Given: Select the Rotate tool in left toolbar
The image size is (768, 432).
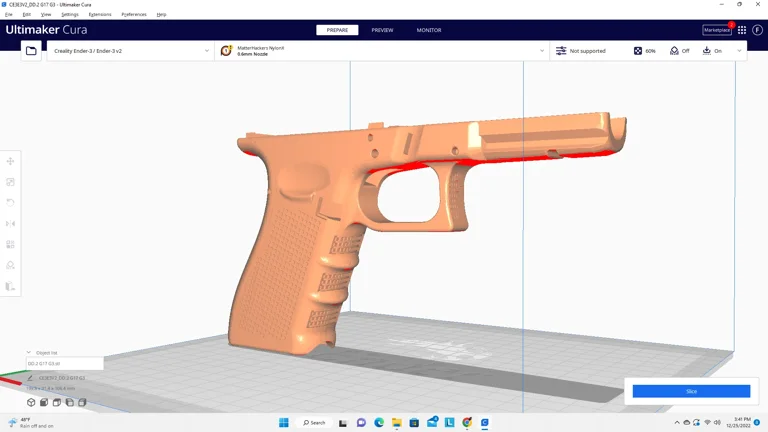Looking at the screenshot, I should (x=10, y=203).
